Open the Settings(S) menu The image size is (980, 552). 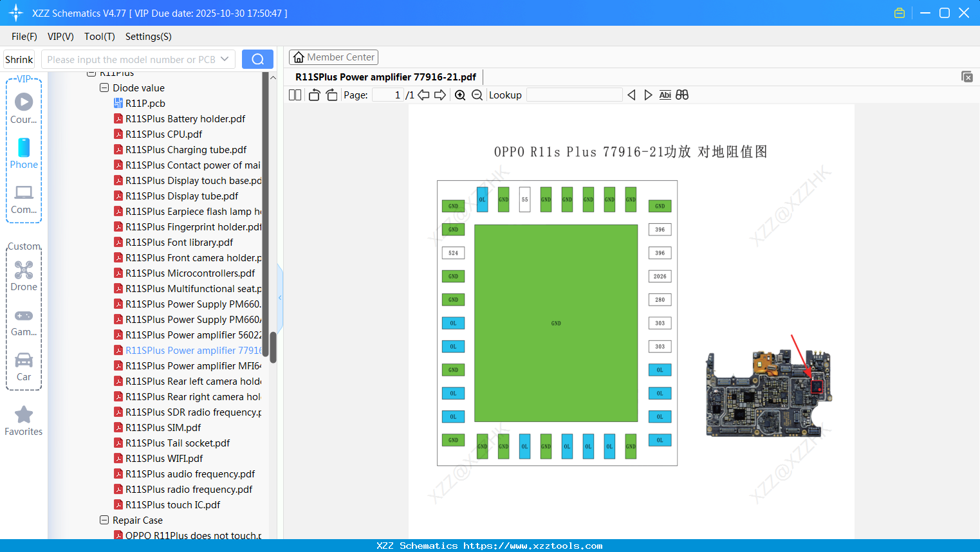(x=149, y=37)
